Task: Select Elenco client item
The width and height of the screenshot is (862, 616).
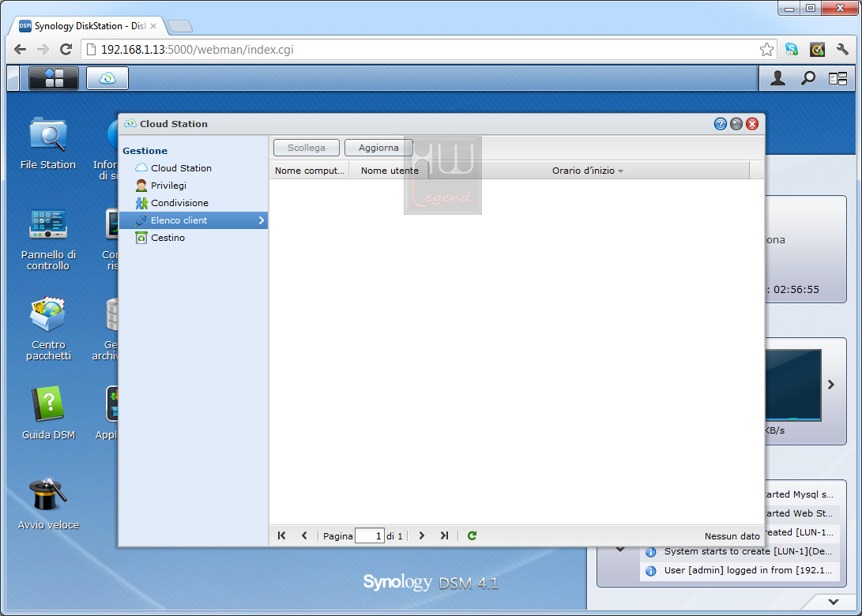Action: coord(193,220)
